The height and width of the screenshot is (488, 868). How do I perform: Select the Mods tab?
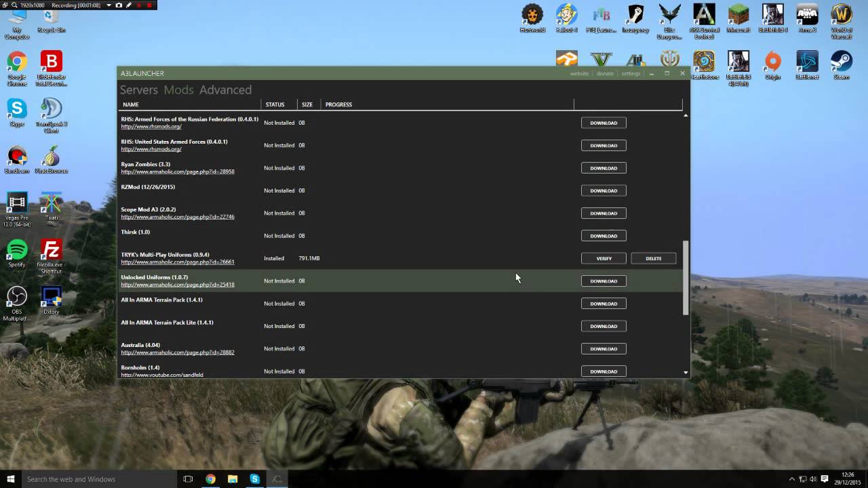178,89
